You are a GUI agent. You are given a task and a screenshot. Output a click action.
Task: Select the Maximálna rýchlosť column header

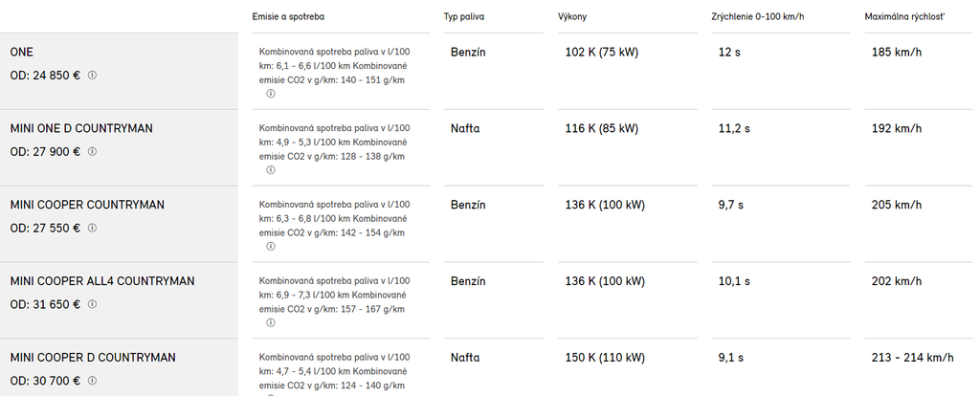[904, 18]
